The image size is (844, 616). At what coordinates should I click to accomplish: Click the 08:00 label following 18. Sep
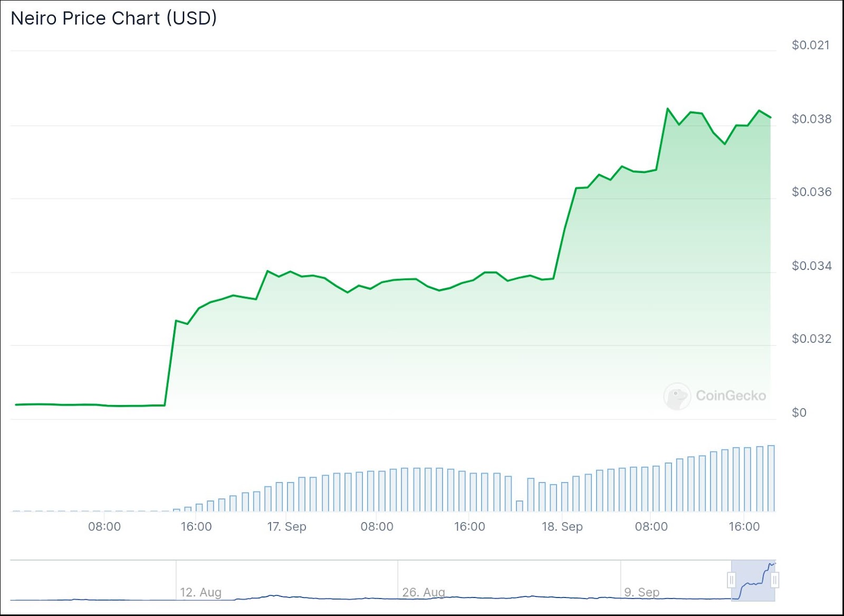coord(651,526)
